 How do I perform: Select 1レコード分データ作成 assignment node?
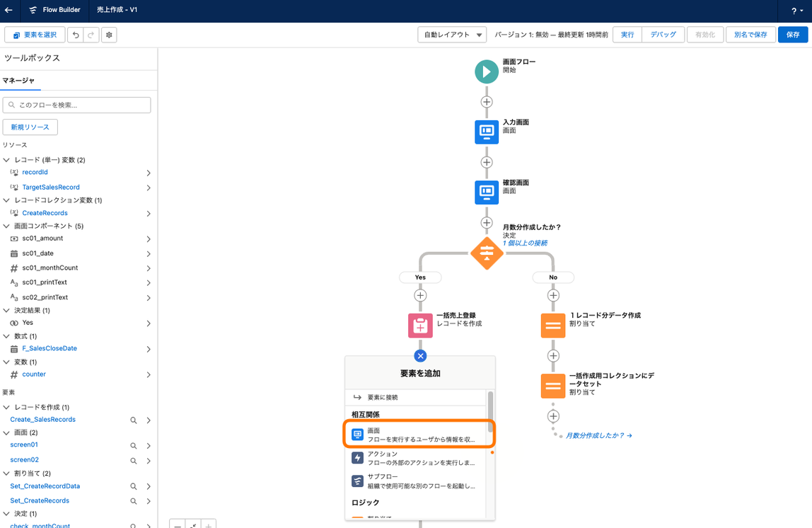tap(553, 326)
